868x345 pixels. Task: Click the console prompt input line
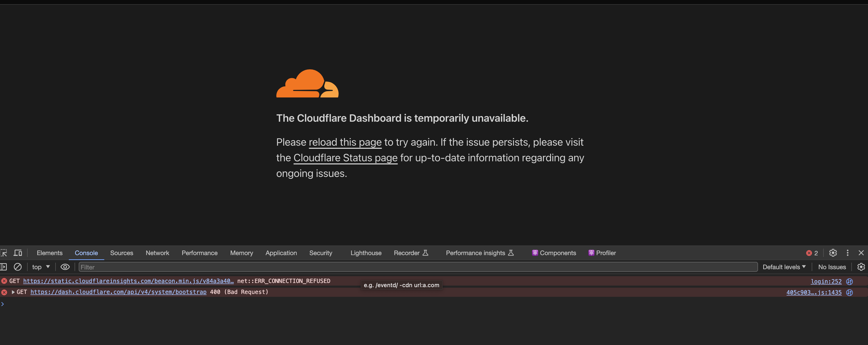434,304
